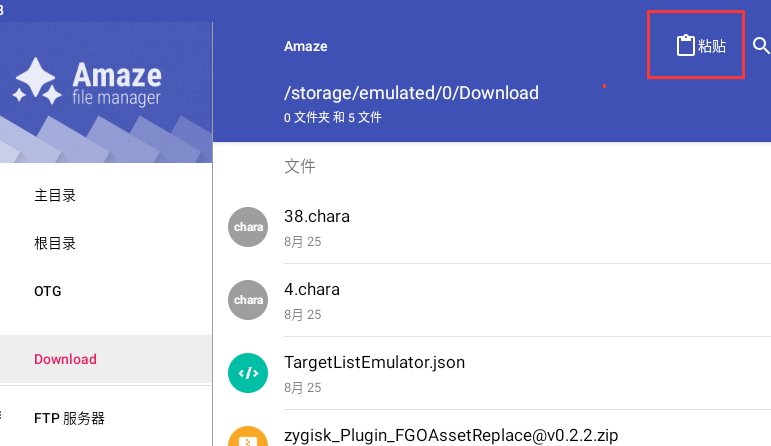Viewport: 771px width, 446px height.
Task: Tap the orange zip archive icon
Action: [x=248, y=436]
